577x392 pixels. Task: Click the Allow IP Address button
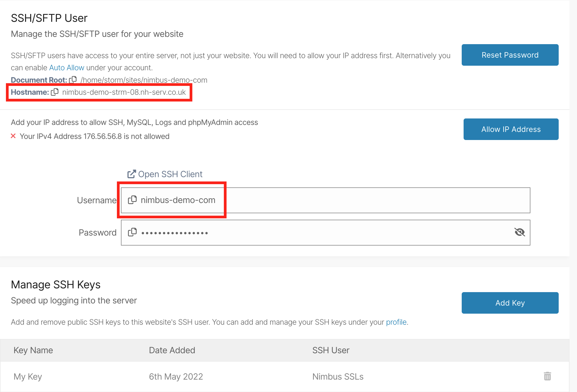click(511, 129)
